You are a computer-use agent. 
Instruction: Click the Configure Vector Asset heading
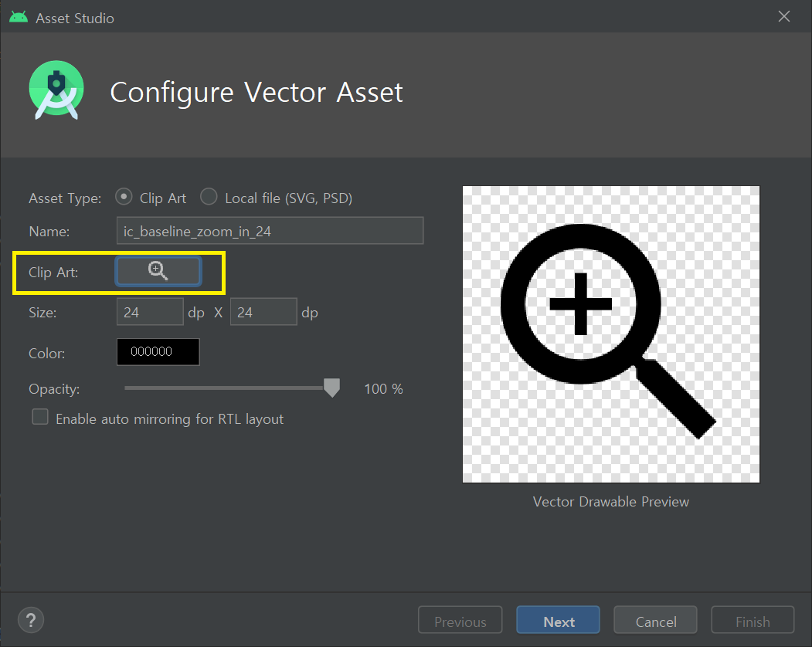(x=257, y=92)
